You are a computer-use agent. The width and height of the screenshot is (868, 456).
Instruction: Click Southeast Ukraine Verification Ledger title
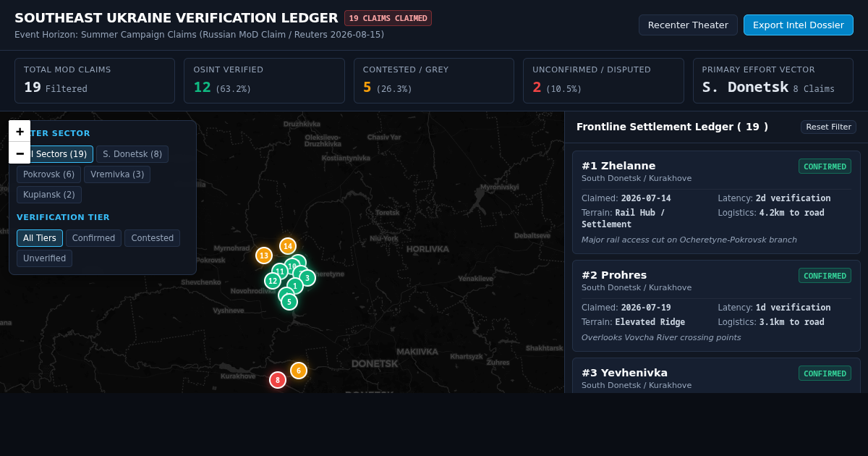coord(176,18)
